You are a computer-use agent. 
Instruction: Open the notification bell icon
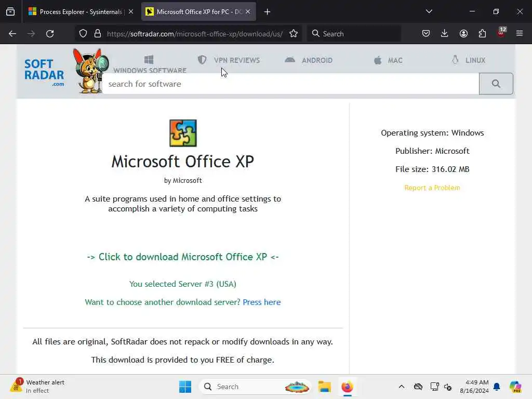point(497,387)
